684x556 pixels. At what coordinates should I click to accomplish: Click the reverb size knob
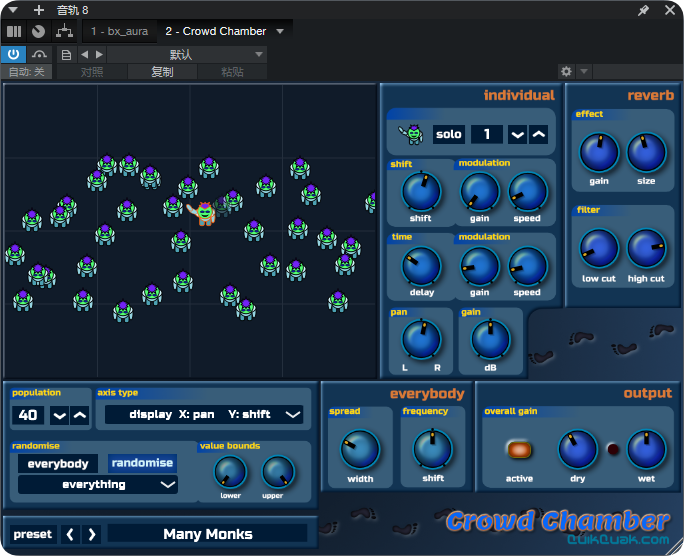pos(646,153)
